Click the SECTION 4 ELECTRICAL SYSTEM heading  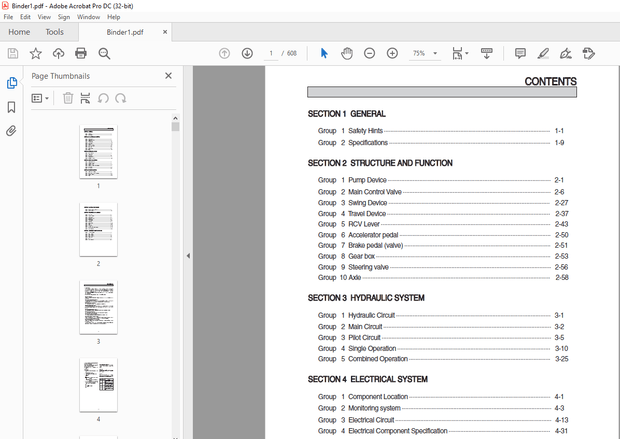(368, 379)
